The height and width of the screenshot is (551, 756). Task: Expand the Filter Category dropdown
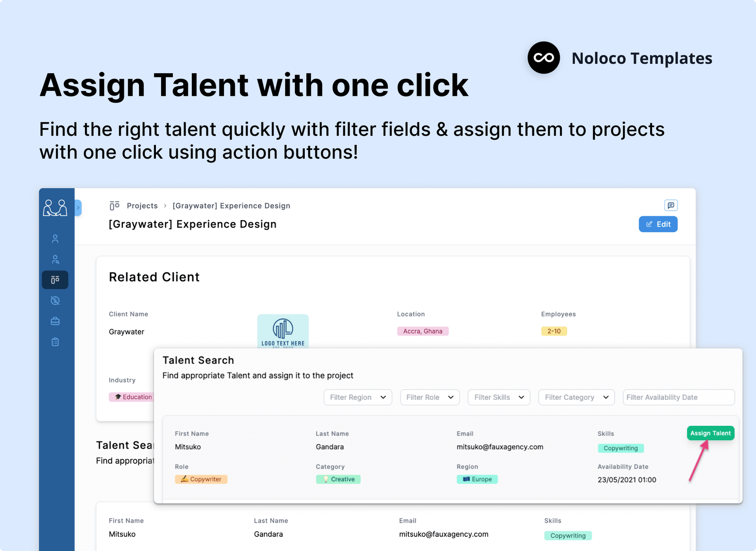coord(576,397)
